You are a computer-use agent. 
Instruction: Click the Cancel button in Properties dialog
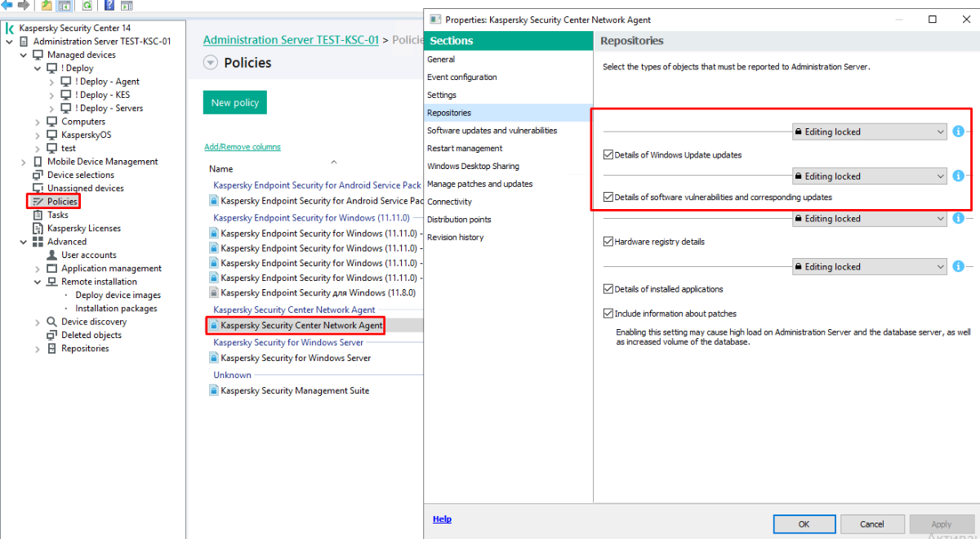[x=872, y=524]
